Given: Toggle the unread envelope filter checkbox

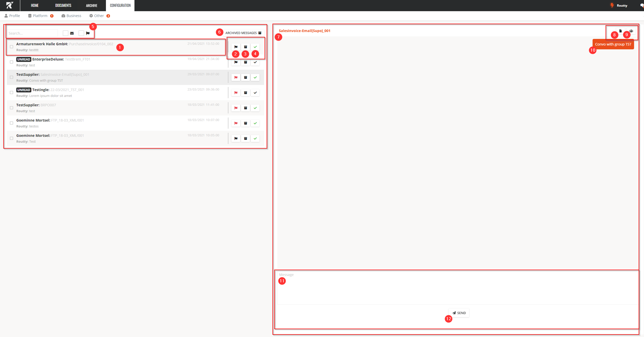Looking at the screenshot, I should coord(65,33).
